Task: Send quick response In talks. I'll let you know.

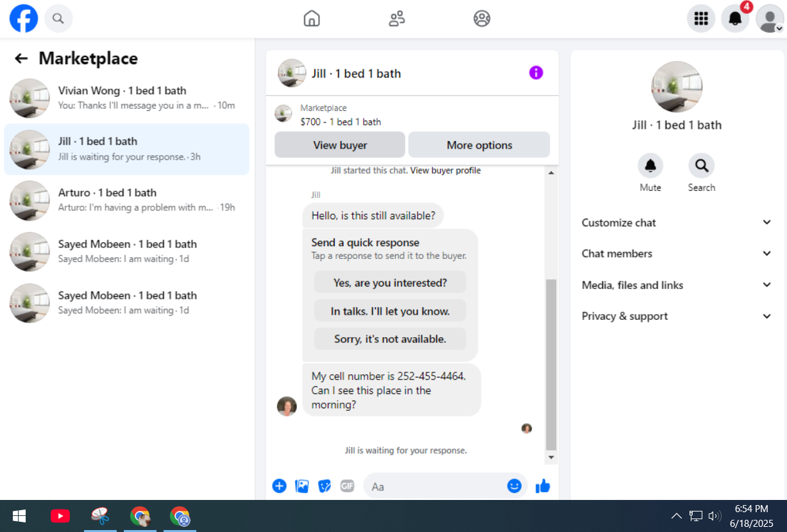Action: 390,312
